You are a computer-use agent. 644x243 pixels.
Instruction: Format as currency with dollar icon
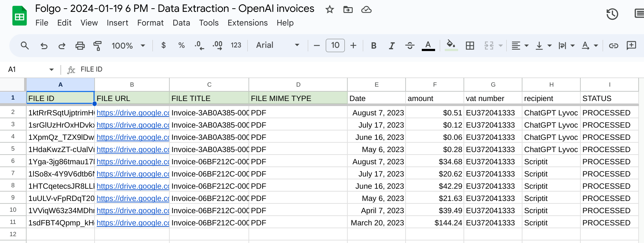(164, 45)
